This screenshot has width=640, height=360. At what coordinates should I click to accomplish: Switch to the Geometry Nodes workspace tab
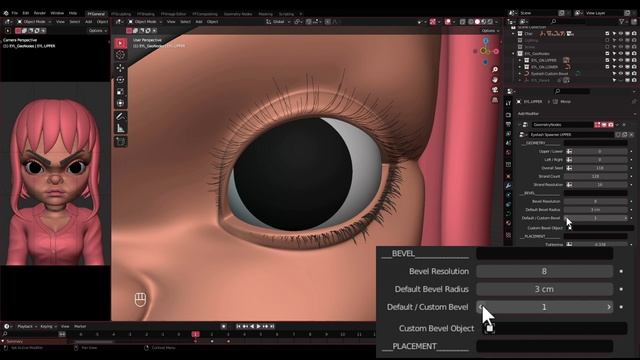coord(238,14)
